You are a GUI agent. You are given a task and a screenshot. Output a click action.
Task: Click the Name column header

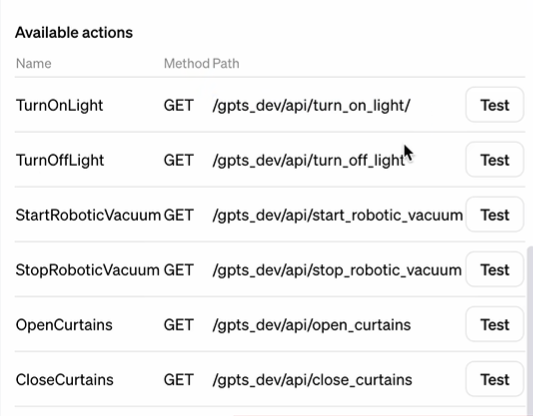click(x=34, y=64)
